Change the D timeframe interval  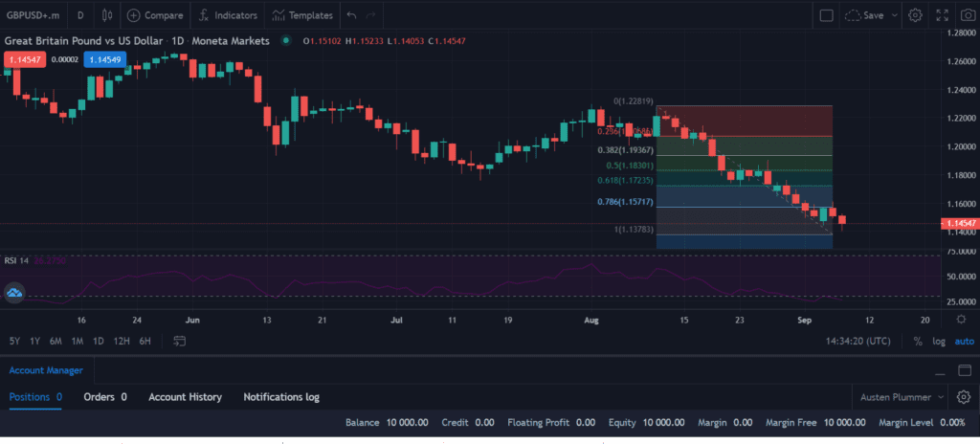click(80, 15)
